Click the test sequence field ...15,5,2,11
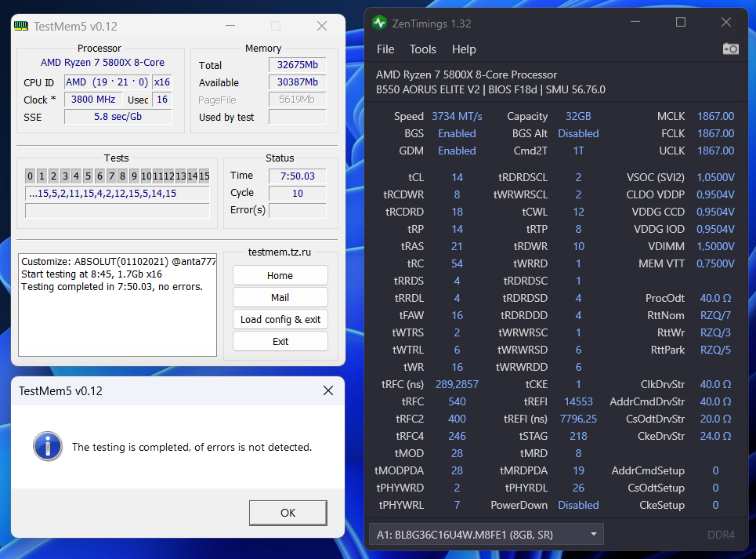756x559 pixels. tap(118, 194)
